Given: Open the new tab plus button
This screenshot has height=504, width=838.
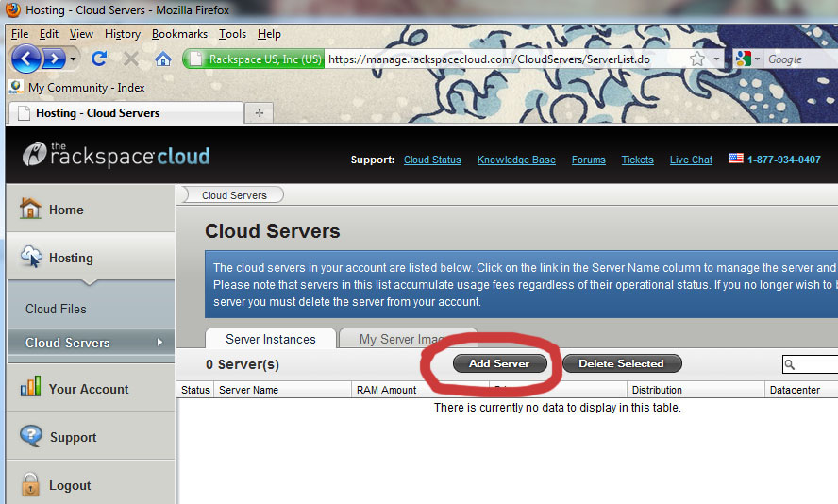Looking at the screenshot, I should 259,113.
